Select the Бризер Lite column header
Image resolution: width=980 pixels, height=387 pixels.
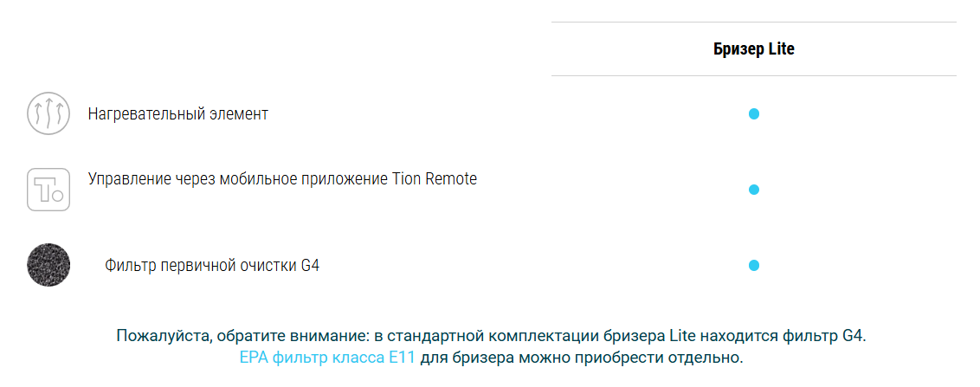753,49
